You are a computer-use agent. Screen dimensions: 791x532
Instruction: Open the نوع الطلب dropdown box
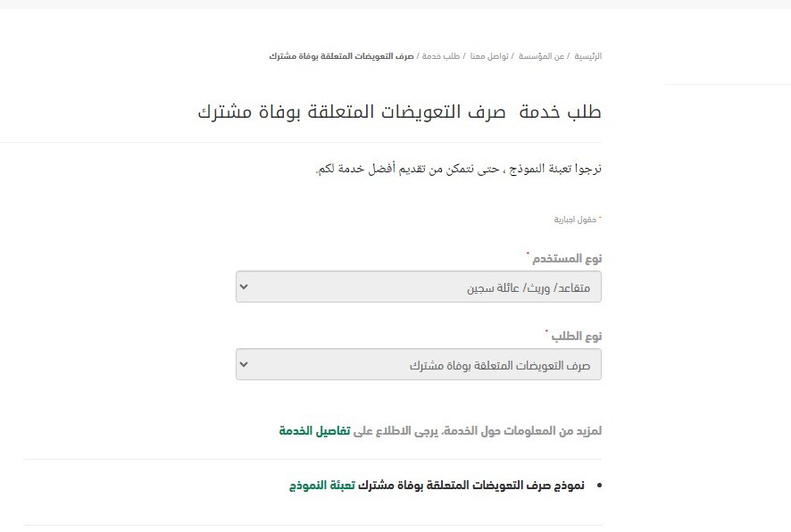point(419,364)
